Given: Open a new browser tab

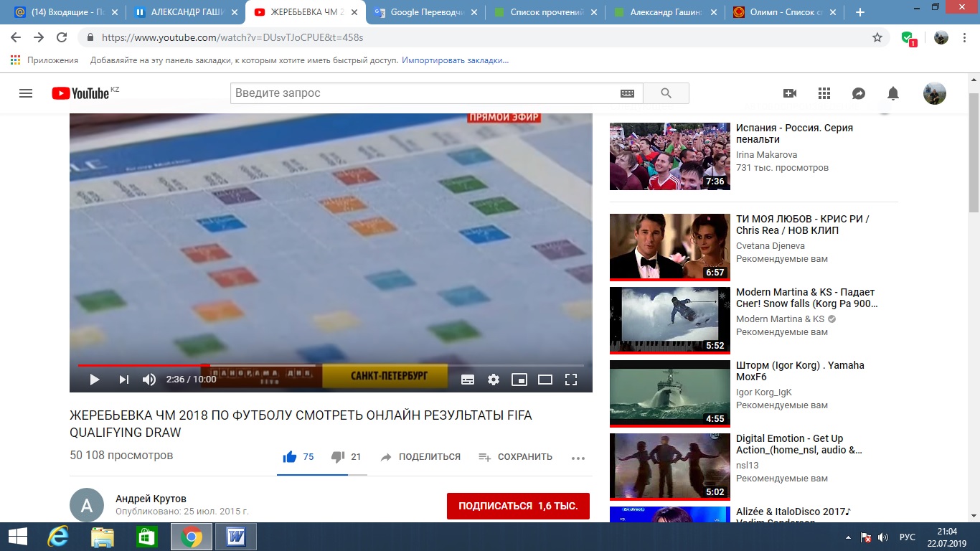Looking at the screenshot, I should click(x=860, y=12).
